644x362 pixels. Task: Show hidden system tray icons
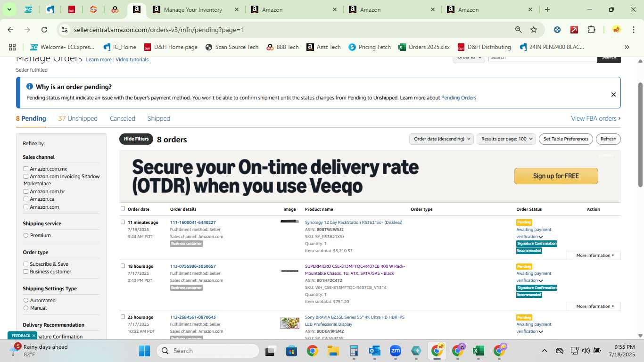(x=544, y=351)
